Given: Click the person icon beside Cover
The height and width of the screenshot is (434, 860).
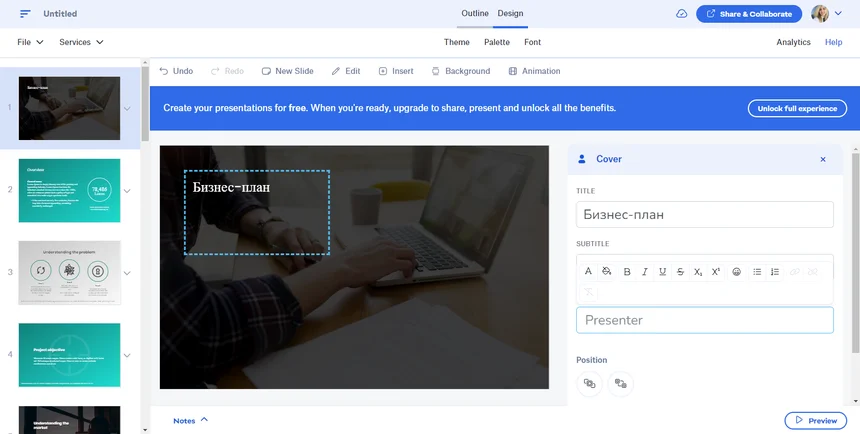Looking at the screenshot, I should click(582, 159).
